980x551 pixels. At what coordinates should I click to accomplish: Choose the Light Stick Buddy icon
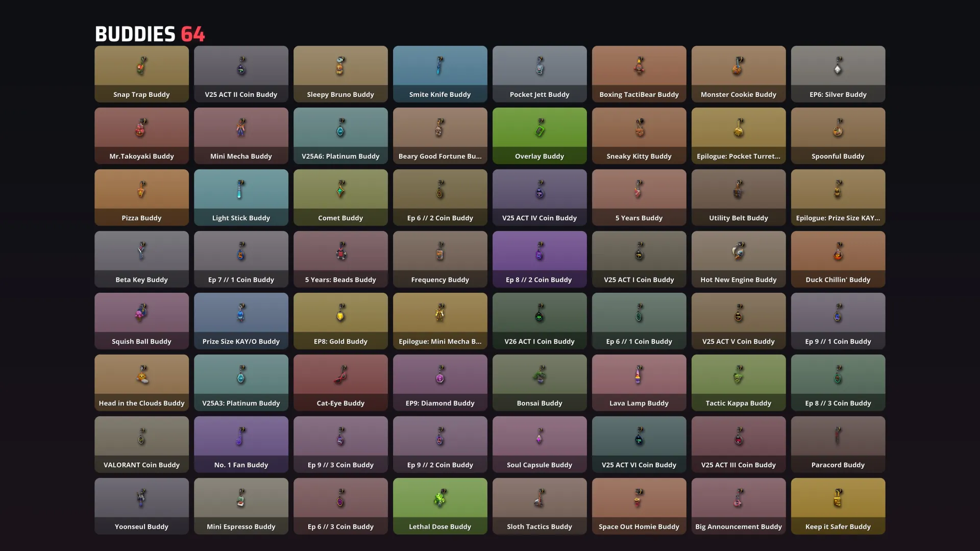tap(240, 189)
